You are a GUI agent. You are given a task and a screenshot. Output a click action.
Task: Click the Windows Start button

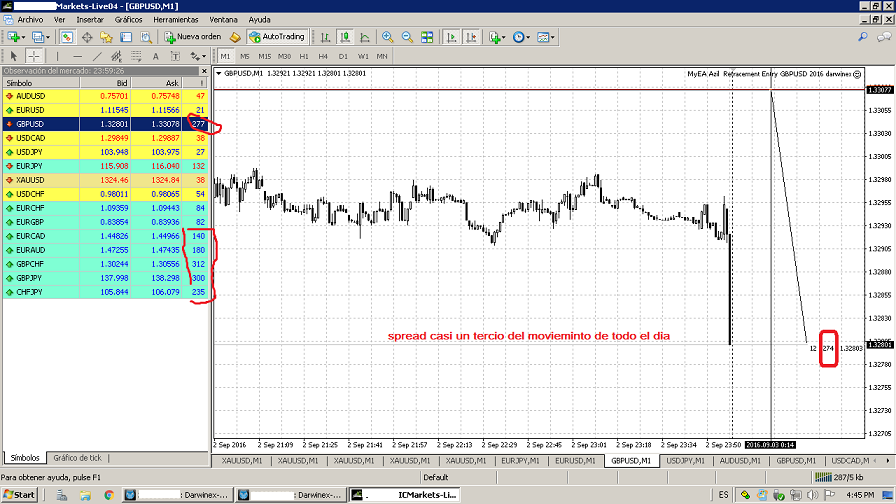[20, 495]
